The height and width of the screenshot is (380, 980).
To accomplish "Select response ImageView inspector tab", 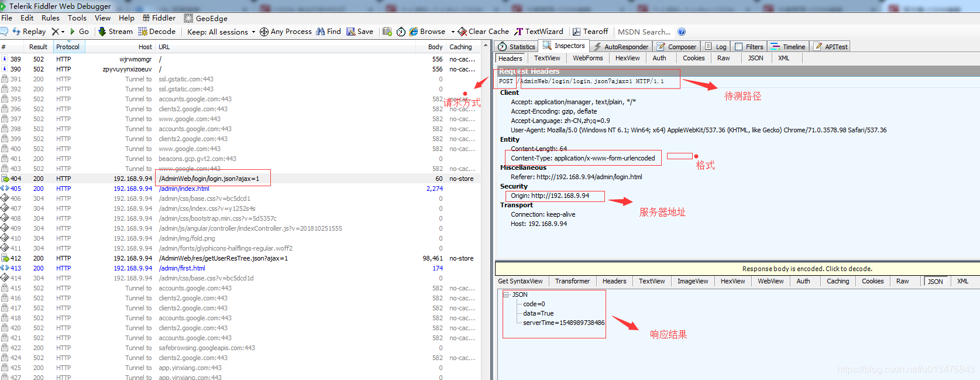I will [693, 282].
